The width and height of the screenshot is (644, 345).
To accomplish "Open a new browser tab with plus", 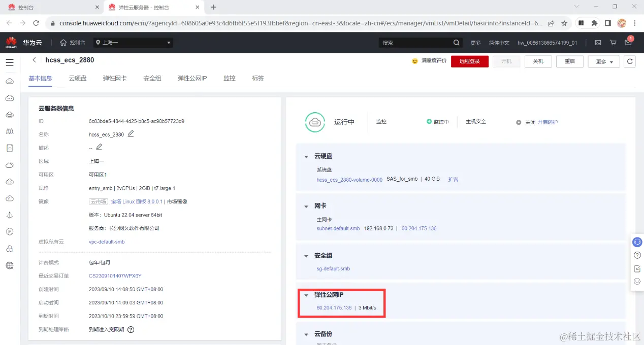I will point(213,7).
